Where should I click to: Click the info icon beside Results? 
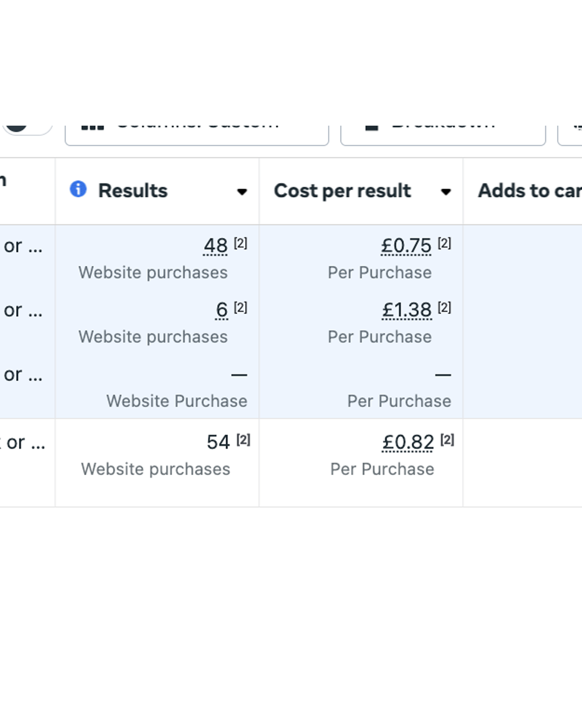pyautogui.click(x=78, y=189)
